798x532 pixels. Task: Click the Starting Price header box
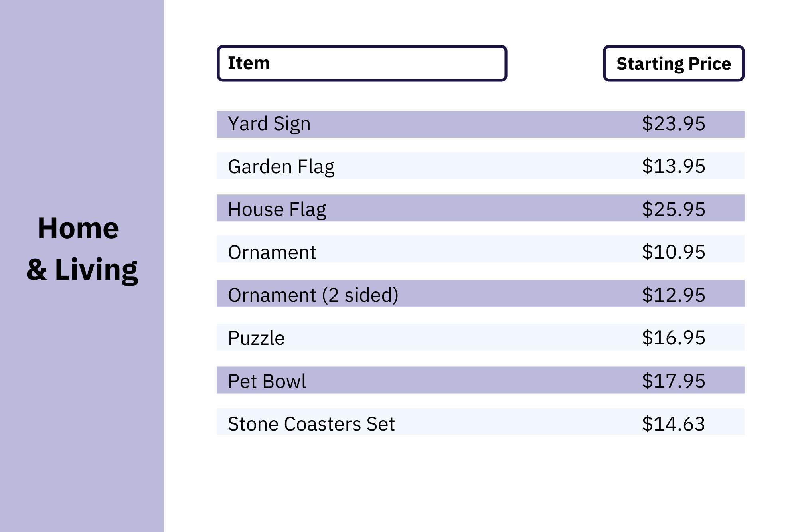tap(674, 63)
